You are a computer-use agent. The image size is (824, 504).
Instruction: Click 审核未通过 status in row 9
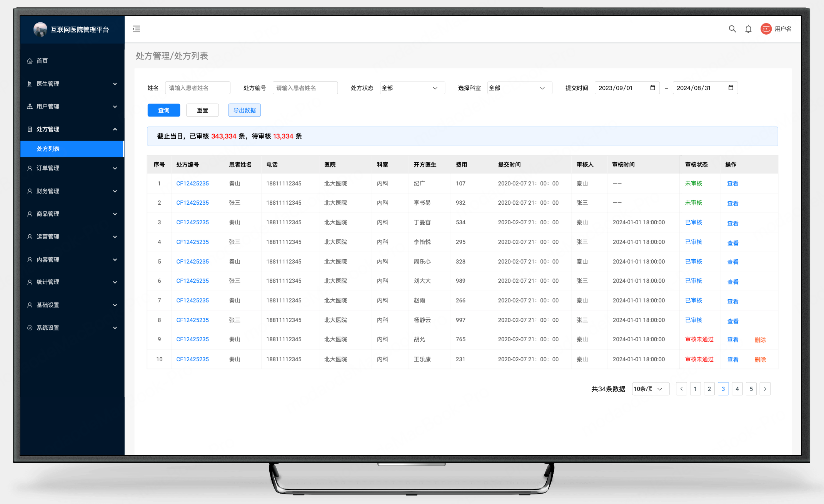pyautogui.click(x=699, y=339)
